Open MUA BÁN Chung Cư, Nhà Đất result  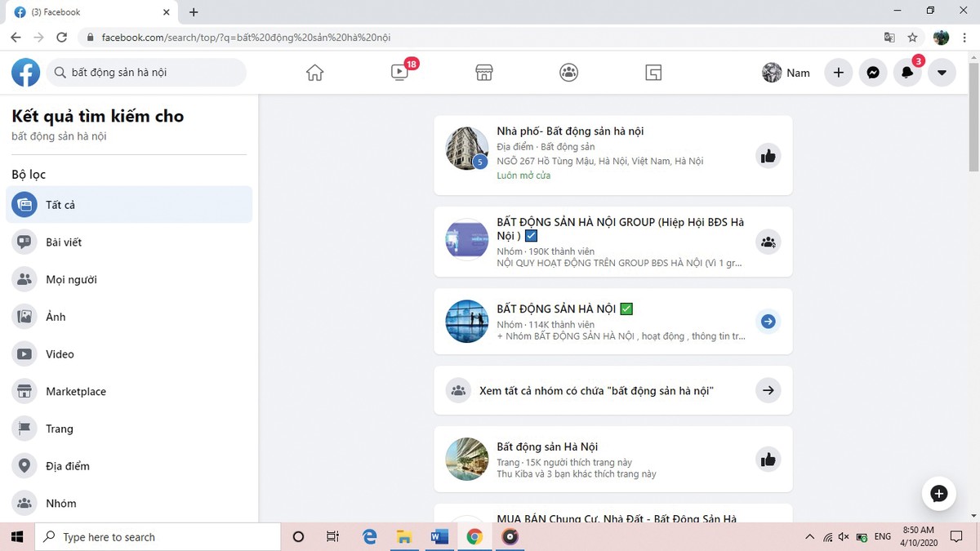(x=617, y=518)
